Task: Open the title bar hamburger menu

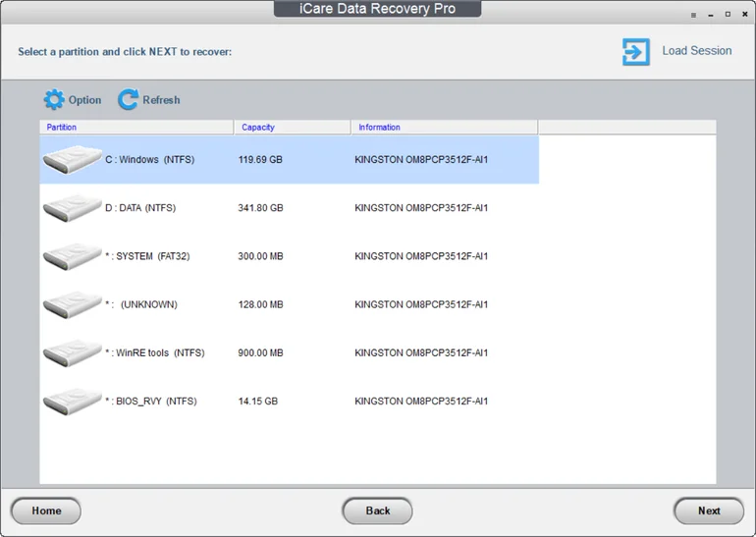Action: (x=693, y=15)
